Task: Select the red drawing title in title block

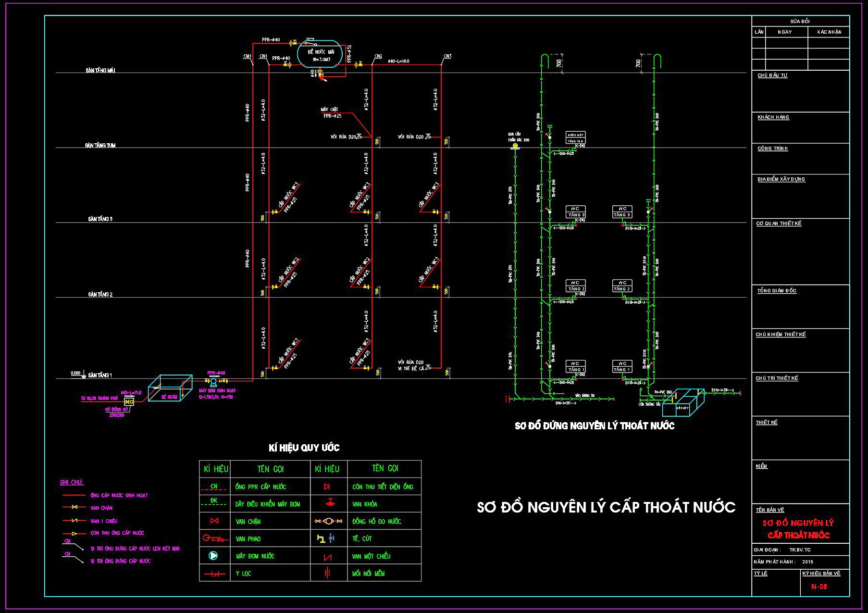Action: [x=798, y=529]
